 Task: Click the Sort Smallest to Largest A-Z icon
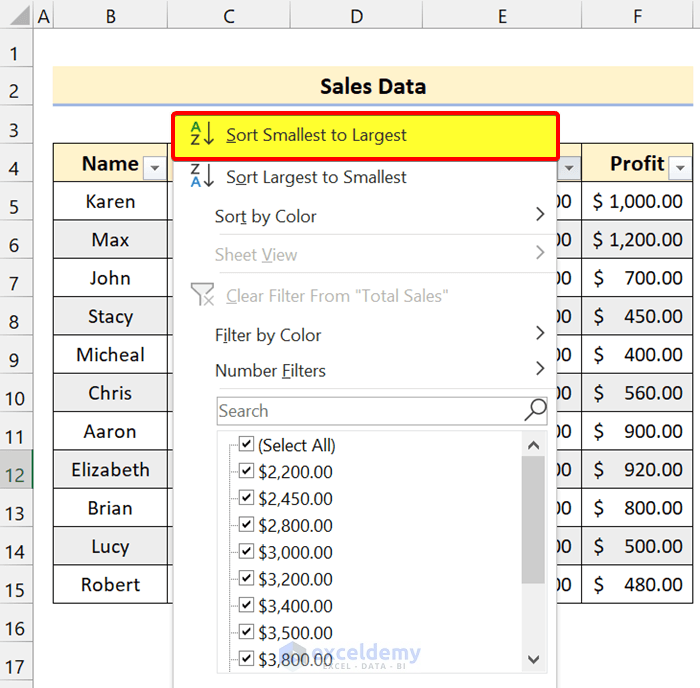coord(202,135)
